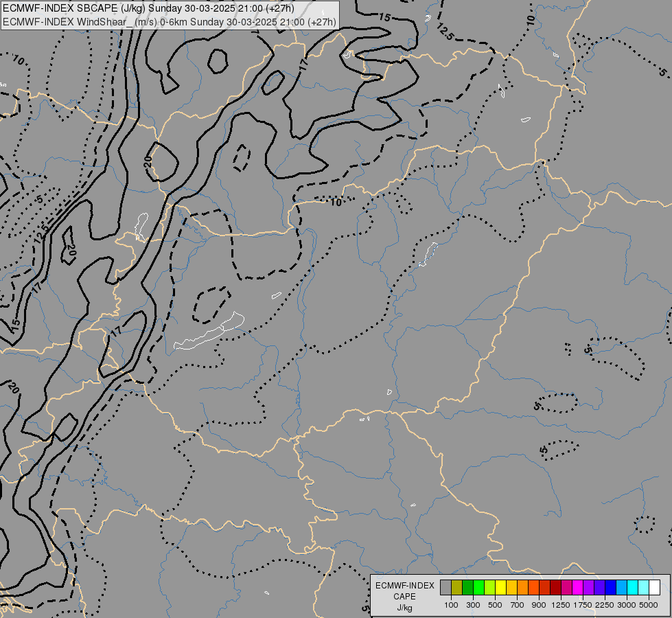
Task: Click the legend value 5000
Action: coord(649,605)
